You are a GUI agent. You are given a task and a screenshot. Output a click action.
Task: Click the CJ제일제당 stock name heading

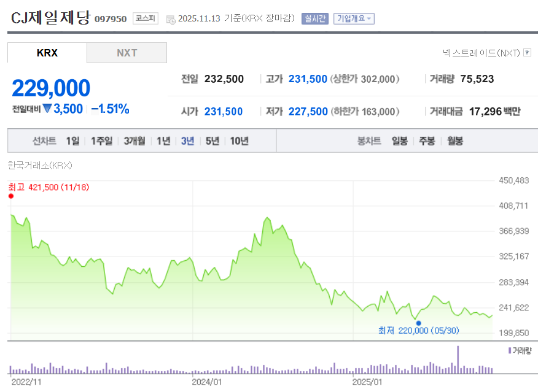tap(50, 17)
